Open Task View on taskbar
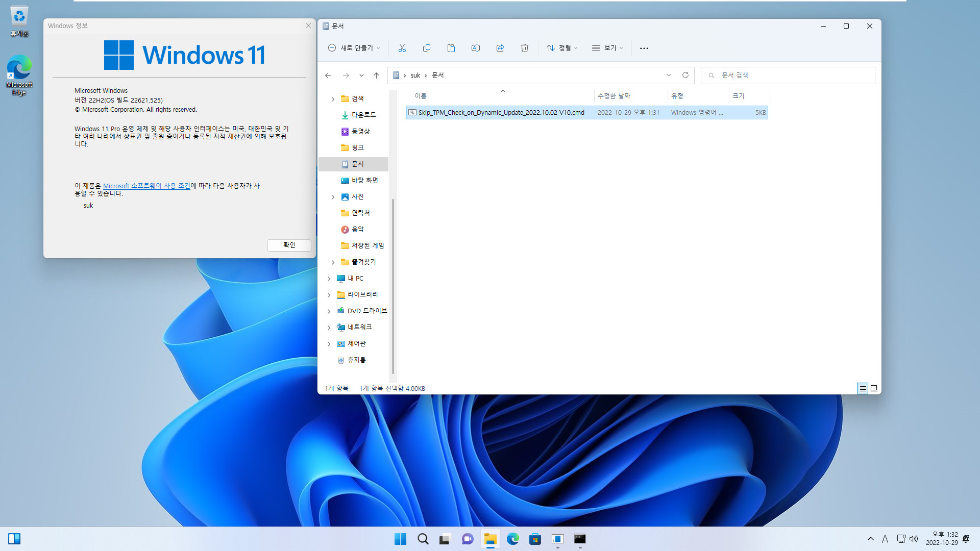Viewport: 980px width, 551px height. (x=445, y=539)
